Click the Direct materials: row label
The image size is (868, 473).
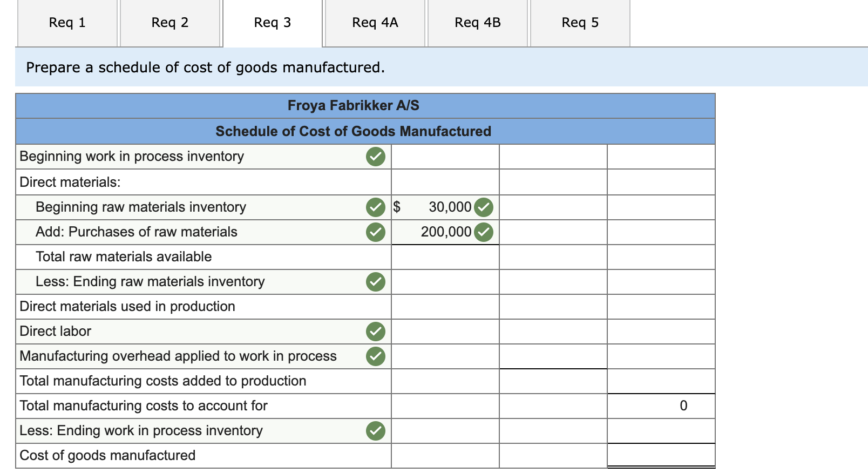point(70,182)
